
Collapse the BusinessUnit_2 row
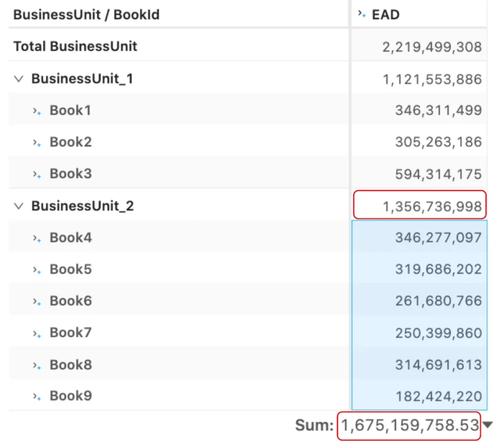19,206
